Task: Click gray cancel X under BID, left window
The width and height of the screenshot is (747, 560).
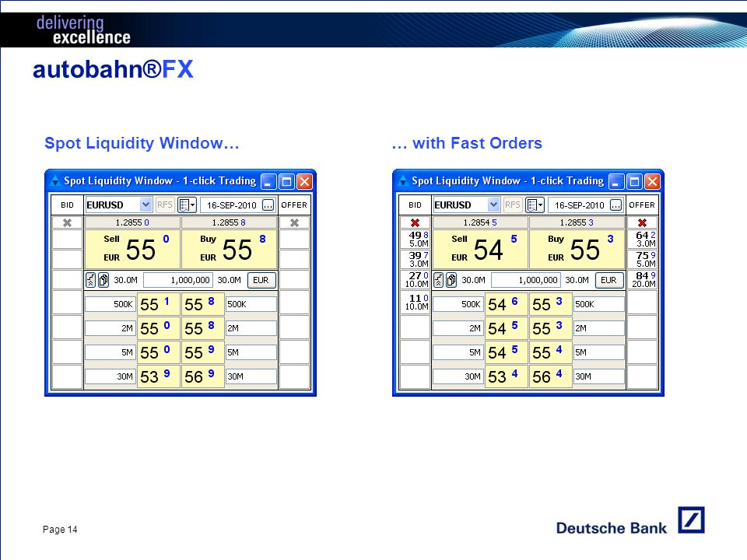Action: pos(67,222)
